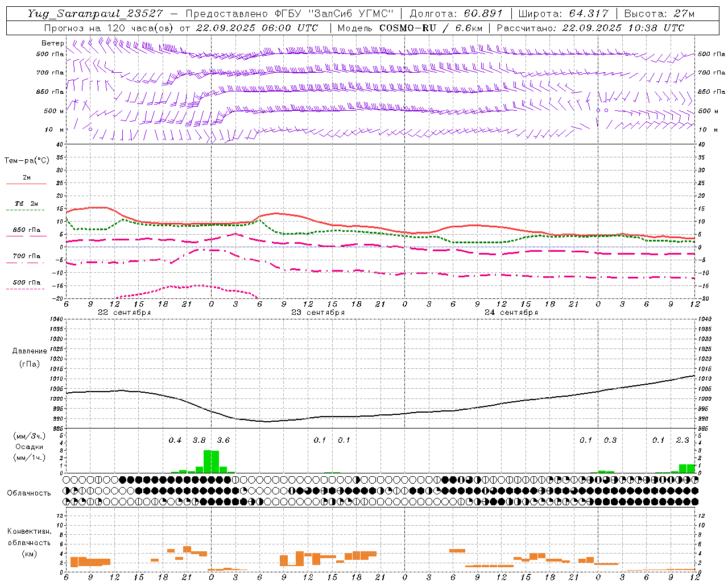Select the 3.6 precipitation value
The height and width of the screenshot is (582, 728).
point(224,440)
